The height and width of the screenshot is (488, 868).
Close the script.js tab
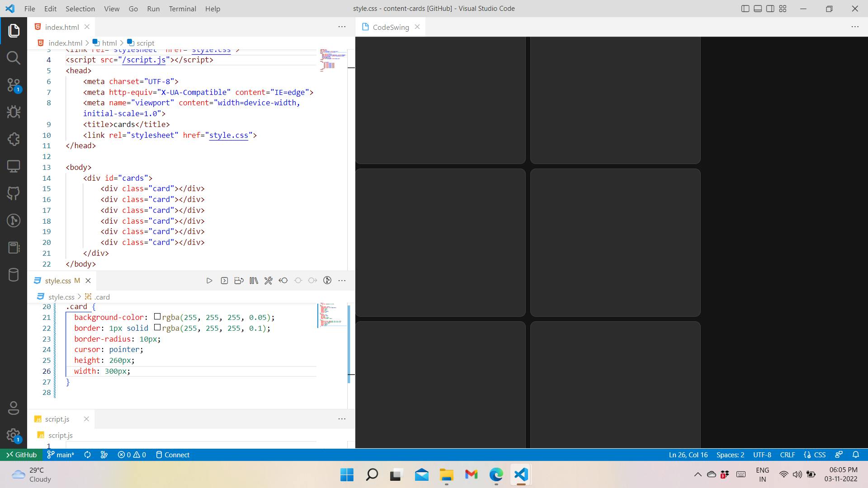tap(86, 419)
